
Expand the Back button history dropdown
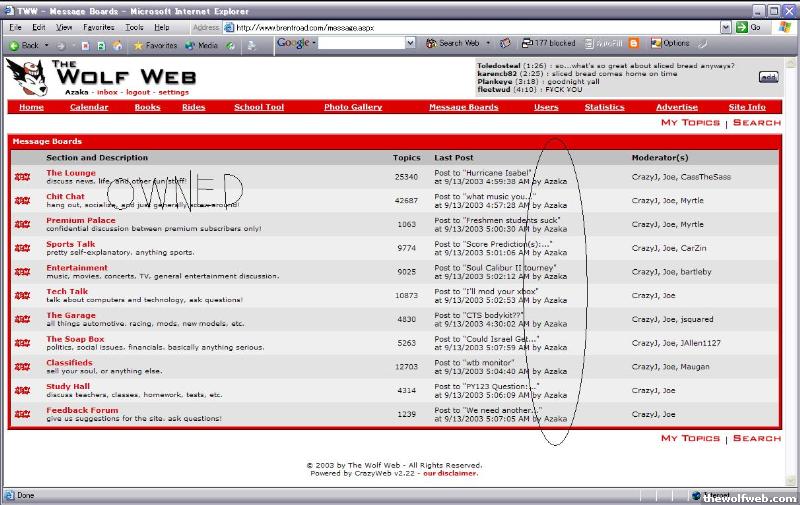[46, 45]
